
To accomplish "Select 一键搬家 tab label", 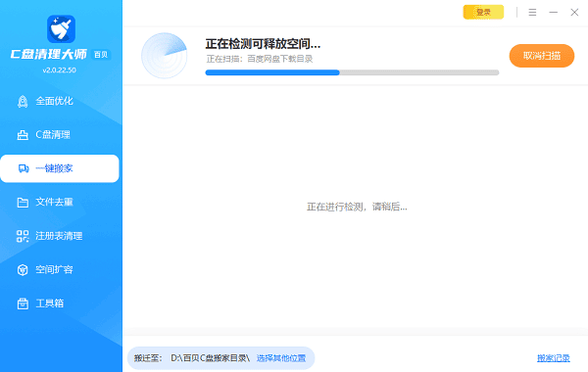I will click(x=54, y=168).
